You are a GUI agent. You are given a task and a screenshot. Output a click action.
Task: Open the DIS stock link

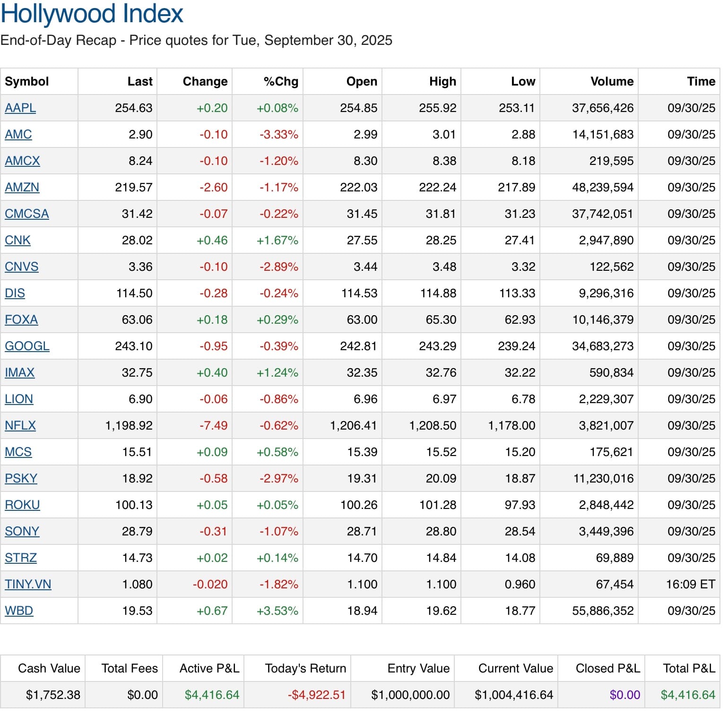point(15,293)
